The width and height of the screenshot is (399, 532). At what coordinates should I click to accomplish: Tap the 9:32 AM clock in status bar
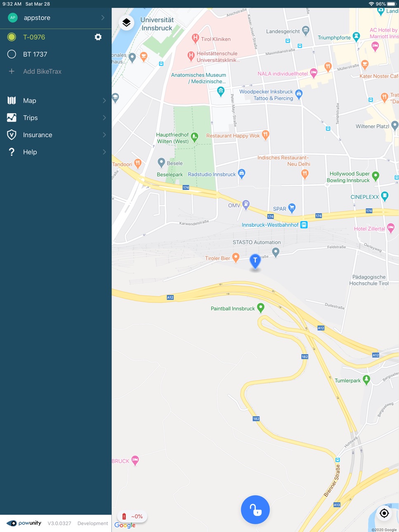pyautogui.click(x=12, y=4)
